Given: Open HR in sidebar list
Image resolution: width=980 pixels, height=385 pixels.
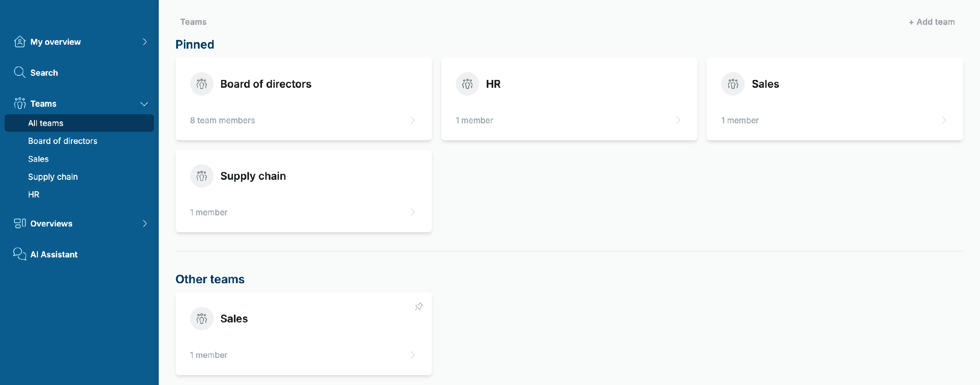Looking at the screenshot, I should pos(33,194).
